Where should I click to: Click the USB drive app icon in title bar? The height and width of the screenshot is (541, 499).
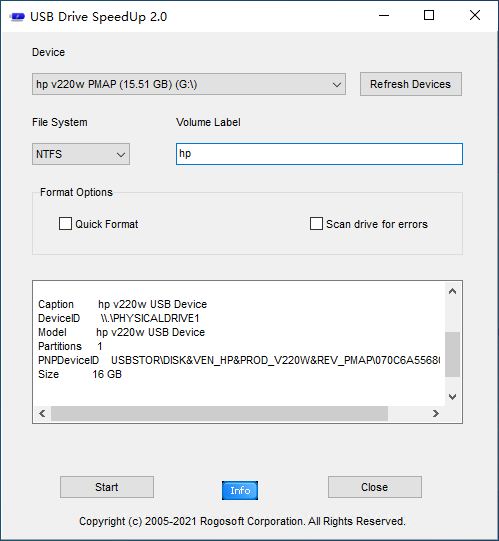click(17, 17)
